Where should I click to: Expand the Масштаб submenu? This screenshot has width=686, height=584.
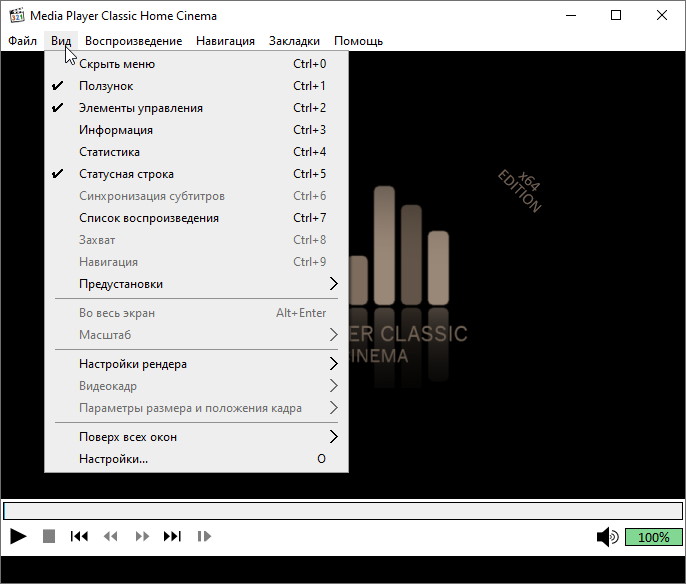(x=196, y=335)
